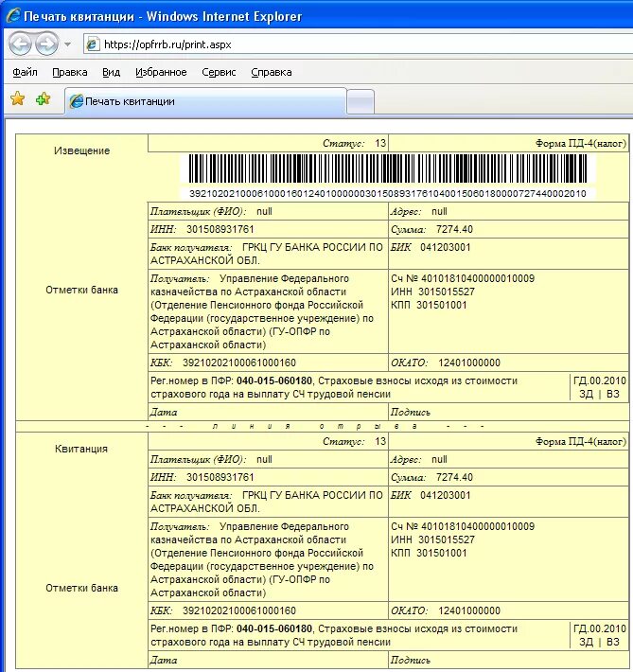Click the address bar with opfrrb.ru URL
The width and height of the screenshot is (633, 672).
pyautogui.click(x=358, y=44)
